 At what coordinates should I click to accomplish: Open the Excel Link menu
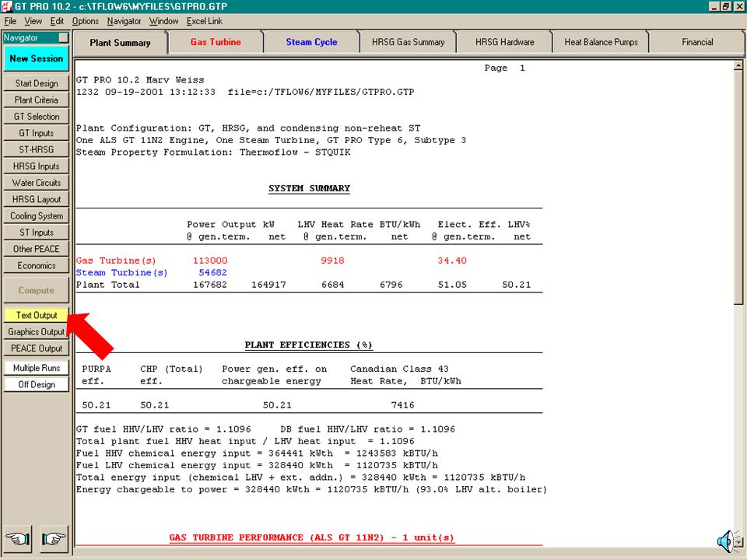[205, 21]
